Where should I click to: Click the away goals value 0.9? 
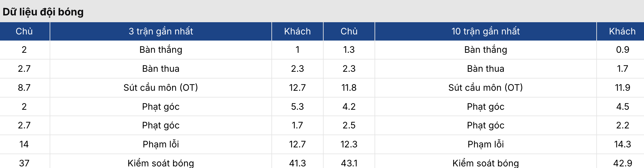point(622,50)
